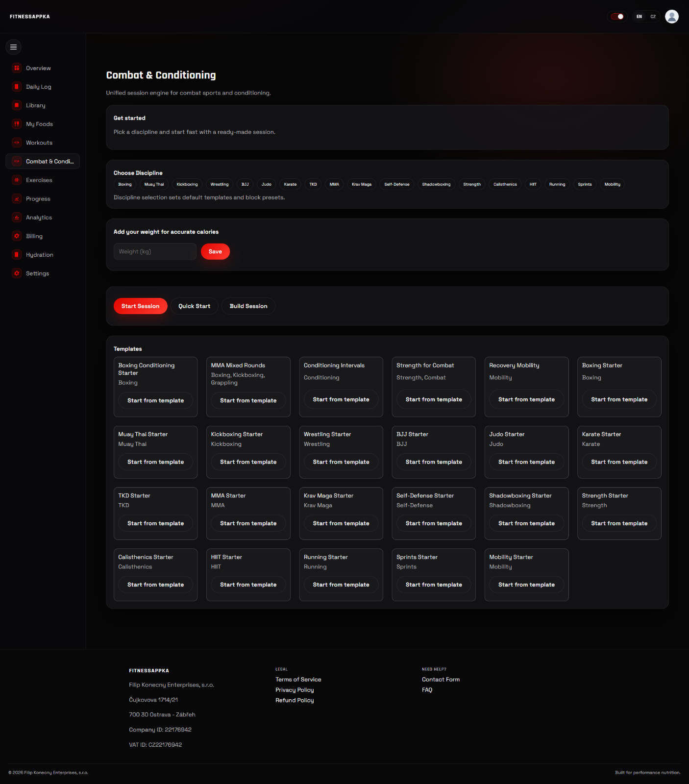Viewport: 689px width, 784px height.
Task: Click the Settings gear icon in sidebar
Action: tap(17, 273)
